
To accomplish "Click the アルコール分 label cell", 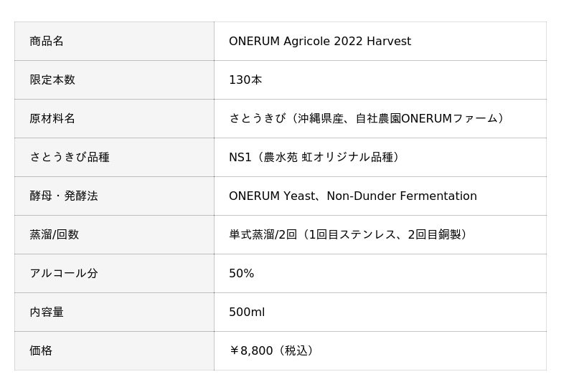I will [64, 274].
